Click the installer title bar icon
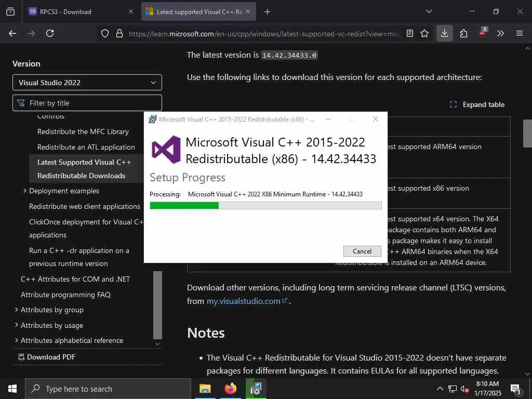 pyautogui.click(x=153, y=119)
